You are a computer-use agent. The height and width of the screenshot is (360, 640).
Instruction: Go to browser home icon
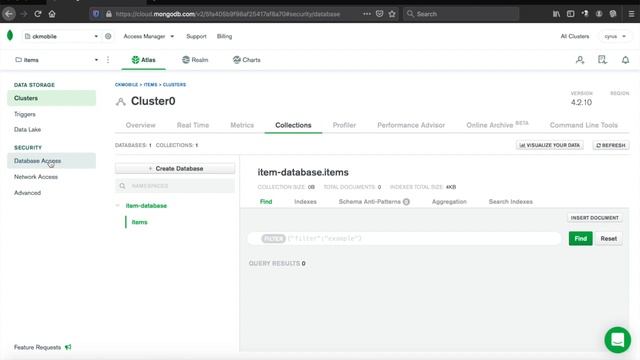click(x=52, y=14)
